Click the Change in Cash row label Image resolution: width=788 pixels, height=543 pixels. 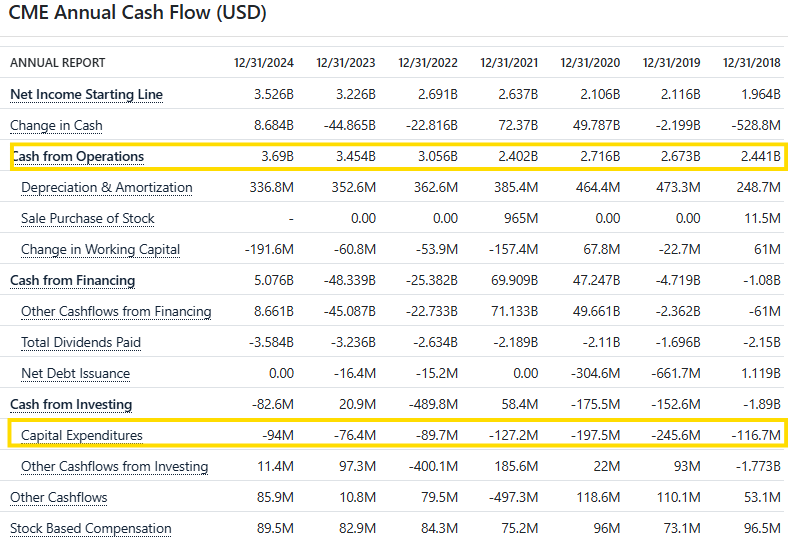pos(56,126)
